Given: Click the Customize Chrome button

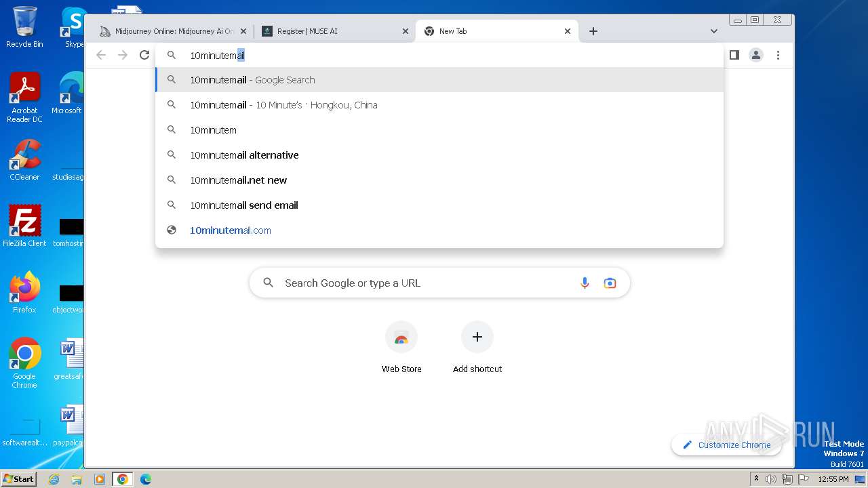Looking at the screenshot, I should (726, 445).
